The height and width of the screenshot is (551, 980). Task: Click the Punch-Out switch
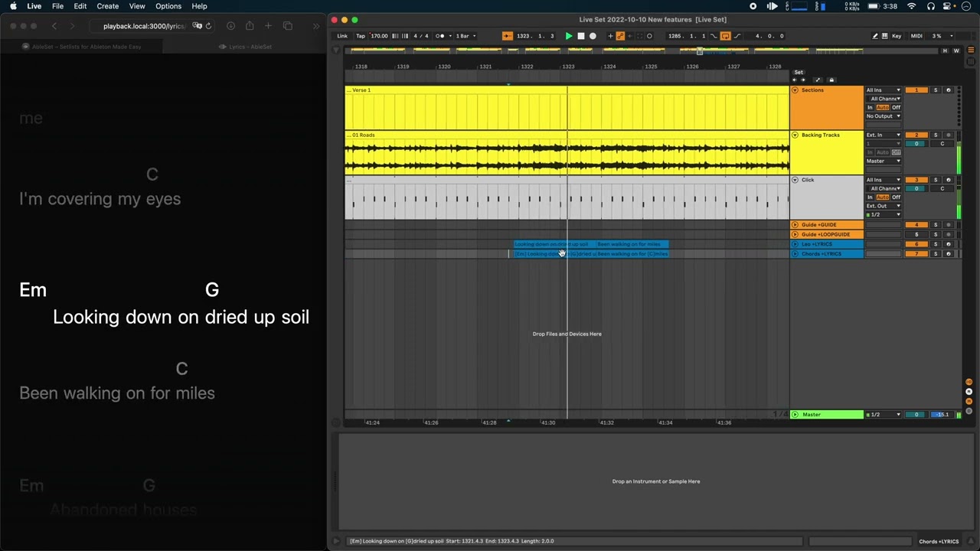(x=737, y=36)
